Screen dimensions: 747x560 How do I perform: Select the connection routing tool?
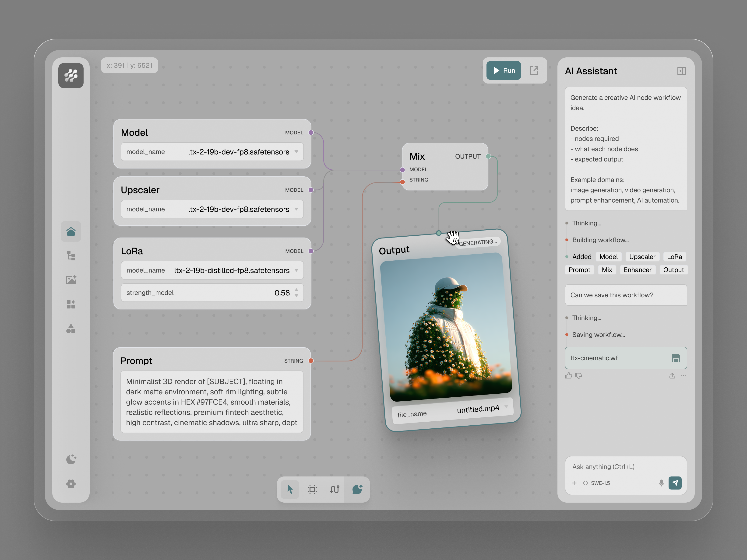[334, 490]
